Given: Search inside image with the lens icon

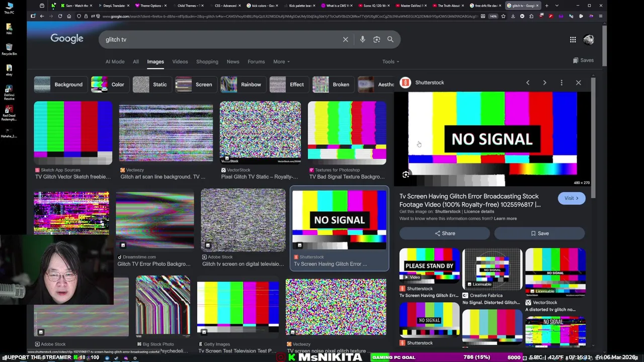Looking at the screenshot, I should [406, 175].
